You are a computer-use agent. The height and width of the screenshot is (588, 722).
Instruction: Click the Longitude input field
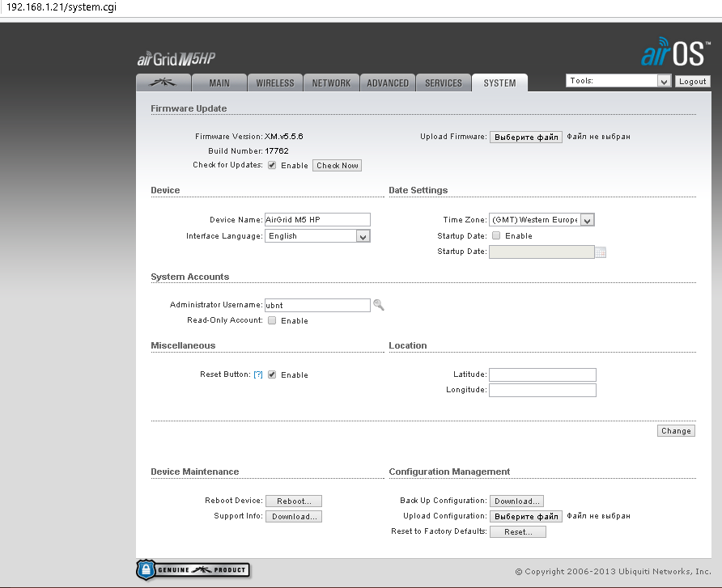coord(542,390)
